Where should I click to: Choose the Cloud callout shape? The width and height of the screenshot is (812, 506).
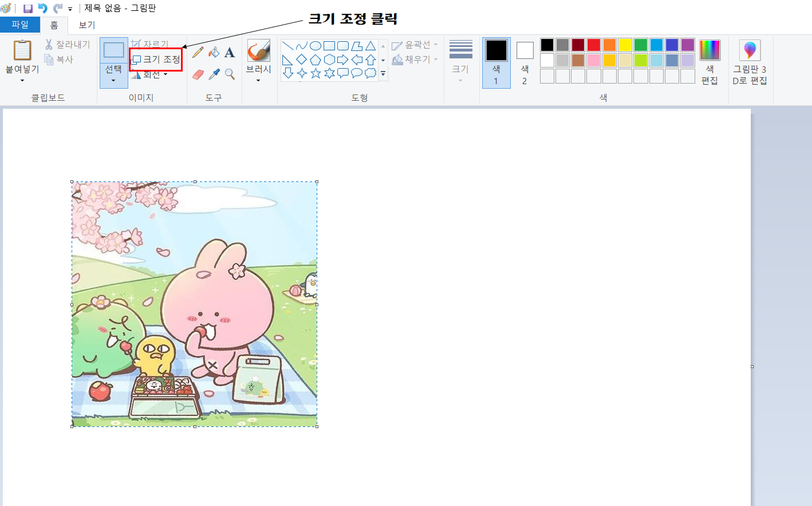370,73
